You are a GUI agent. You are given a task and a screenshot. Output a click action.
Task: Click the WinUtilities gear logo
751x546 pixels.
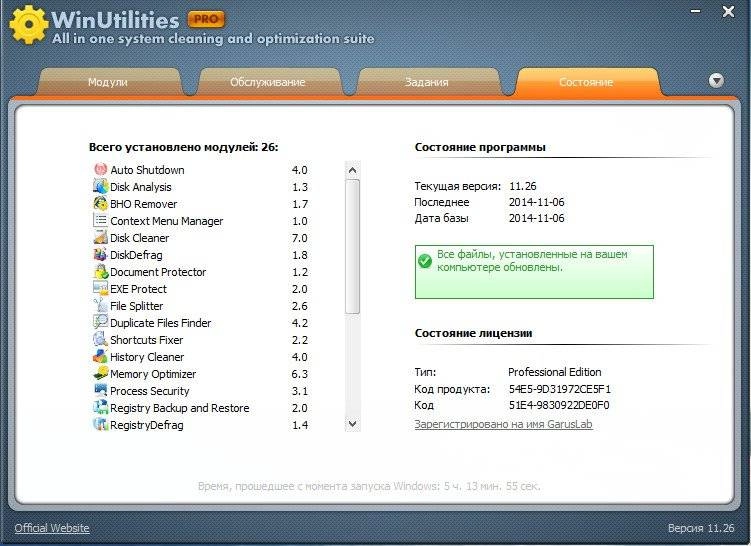pyautogui.click(x=28, y=24)
